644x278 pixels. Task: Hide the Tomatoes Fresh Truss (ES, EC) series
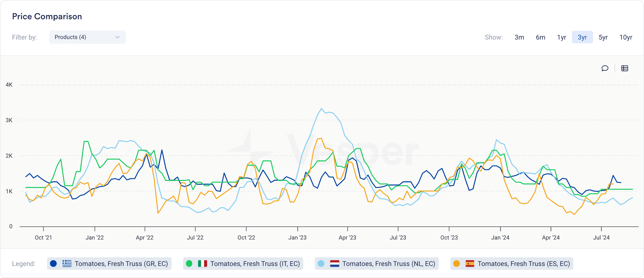pyautogui.click(x=512, y=264)
